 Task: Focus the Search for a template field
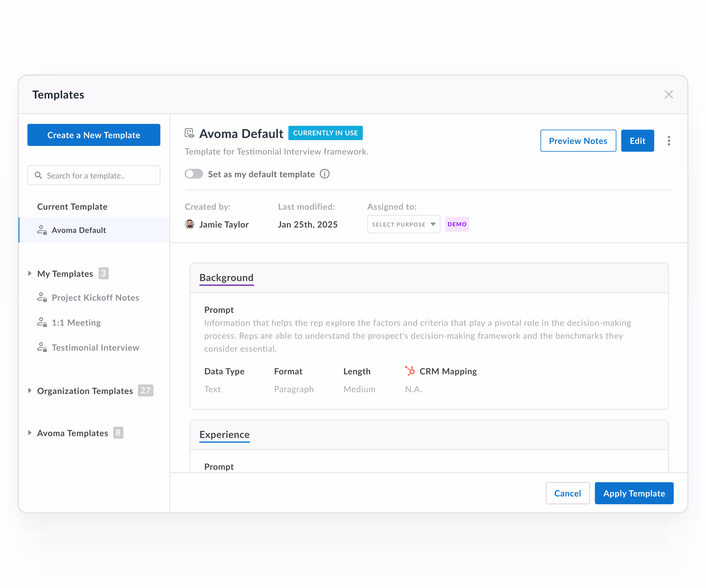click(x=94, y=175)
